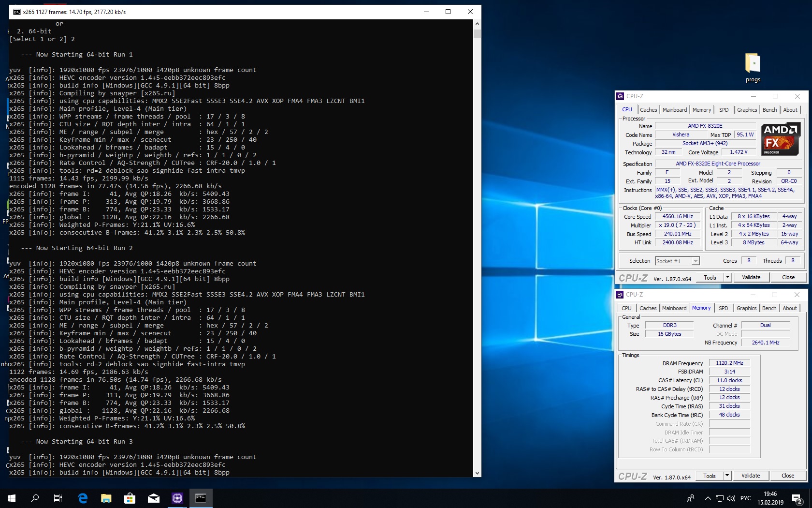
Task: Open Tools dropdown arrow in upper CPU-Z
Action: 727,277
